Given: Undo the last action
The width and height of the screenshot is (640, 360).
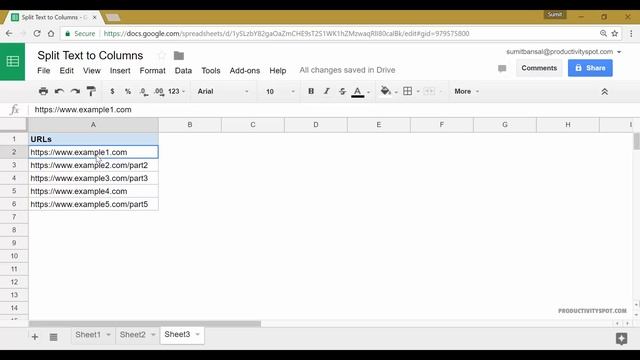Looking at the screenshot, I should point(59,91).
